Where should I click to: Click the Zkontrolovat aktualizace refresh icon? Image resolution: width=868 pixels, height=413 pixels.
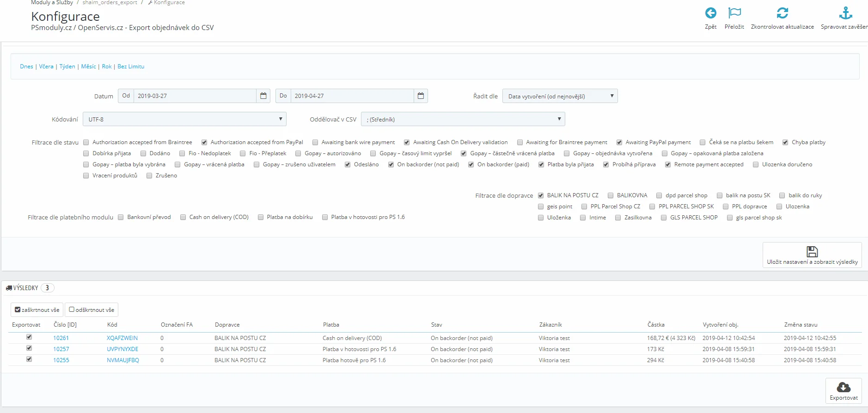pyautogui.click(x=782, y=13)
